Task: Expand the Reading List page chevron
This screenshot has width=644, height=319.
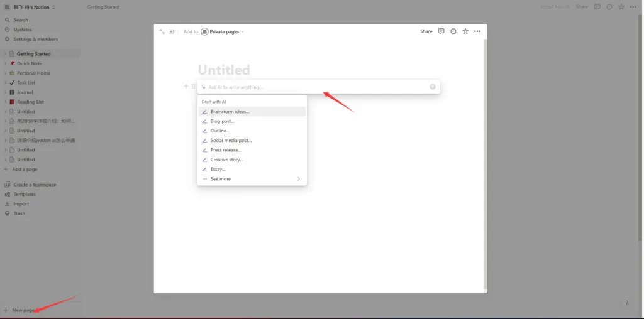Action: [5, 102]
